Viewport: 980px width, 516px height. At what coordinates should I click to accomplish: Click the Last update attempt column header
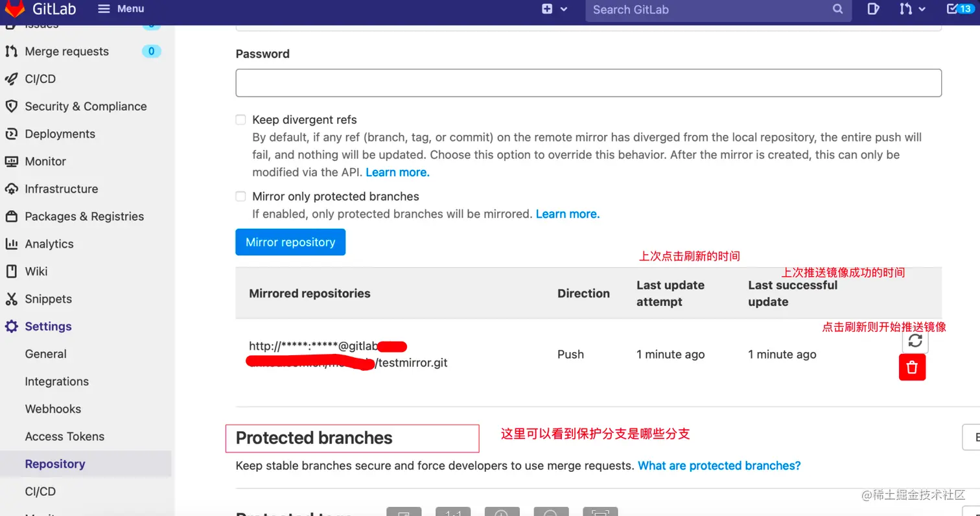(670, 294)
